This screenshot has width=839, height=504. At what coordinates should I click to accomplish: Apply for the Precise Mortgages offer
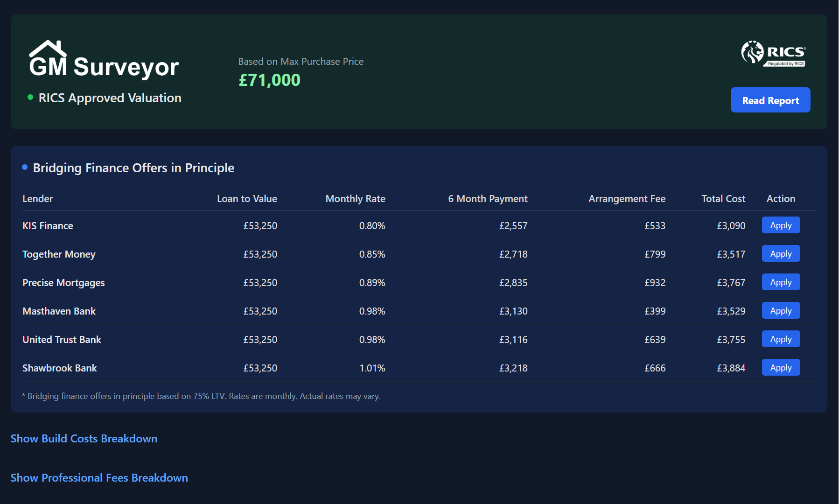click(781, 282)
